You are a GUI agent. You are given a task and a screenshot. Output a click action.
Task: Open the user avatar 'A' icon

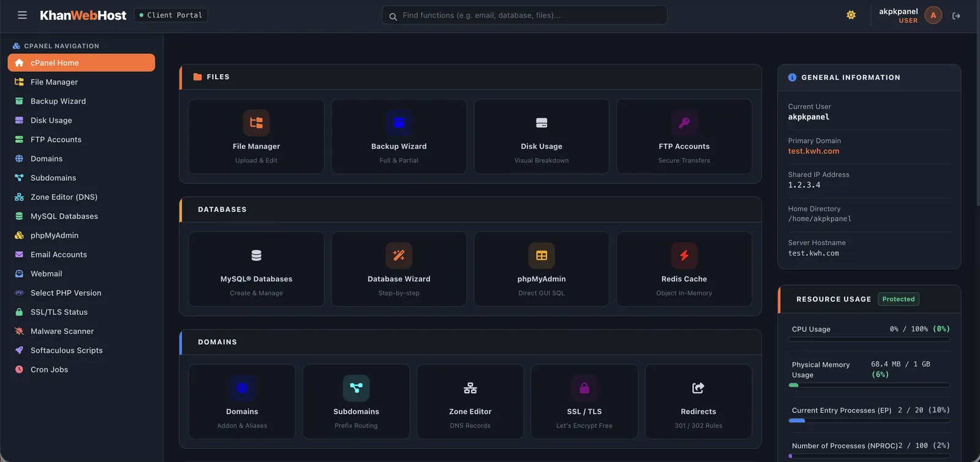tap(933, 15)
